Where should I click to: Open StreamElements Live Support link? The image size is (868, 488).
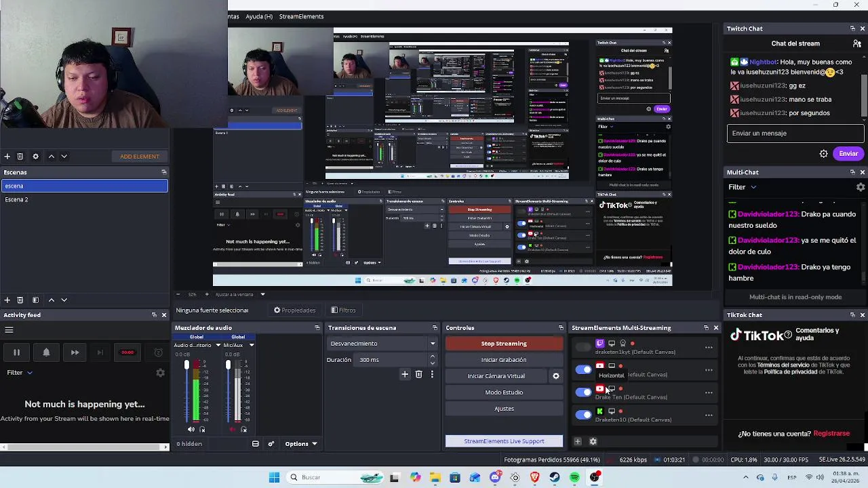pos(504,441)
